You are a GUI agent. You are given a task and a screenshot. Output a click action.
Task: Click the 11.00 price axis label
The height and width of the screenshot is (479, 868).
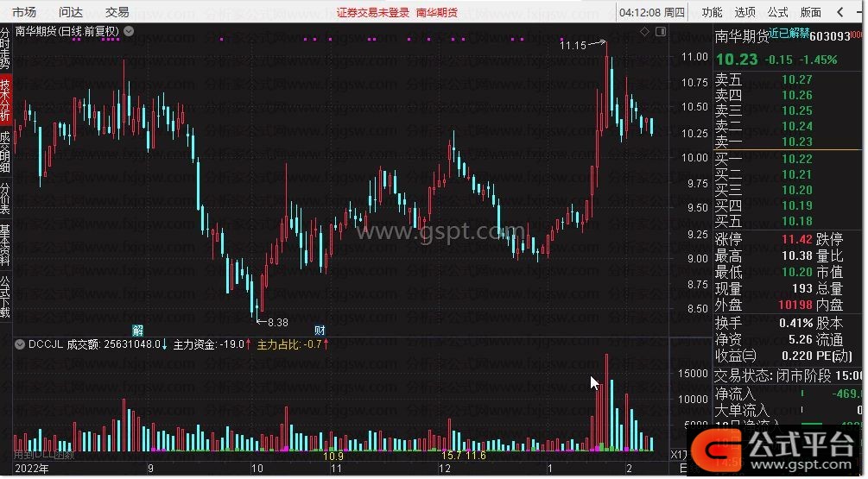click(694, 56)
